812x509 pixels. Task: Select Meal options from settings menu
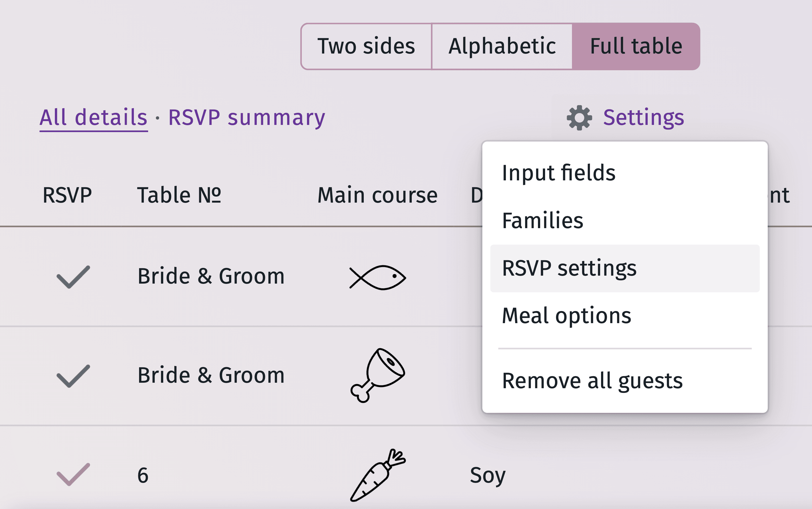click(565, 315)
